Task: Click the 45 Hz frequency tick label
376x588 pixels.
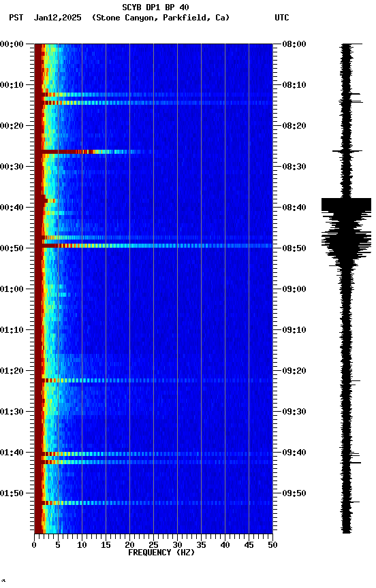Action: (249, 545)
